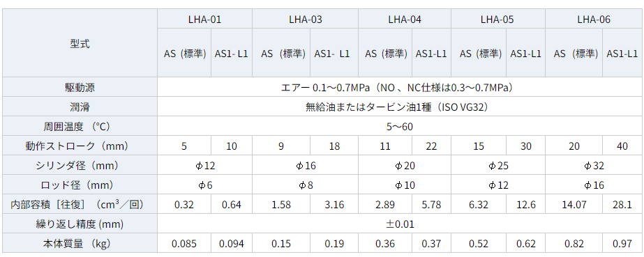Select the 0.97 body mass value
Image resolution: width=644 pixels, height=257 pixels.
click(622, 244)
